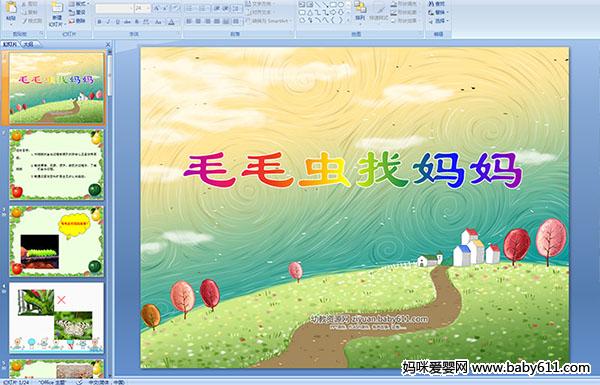Viewport: 600px width, 385px height.
Task: Click the Paste clipboard icon
Action: (x=11, y=8)
